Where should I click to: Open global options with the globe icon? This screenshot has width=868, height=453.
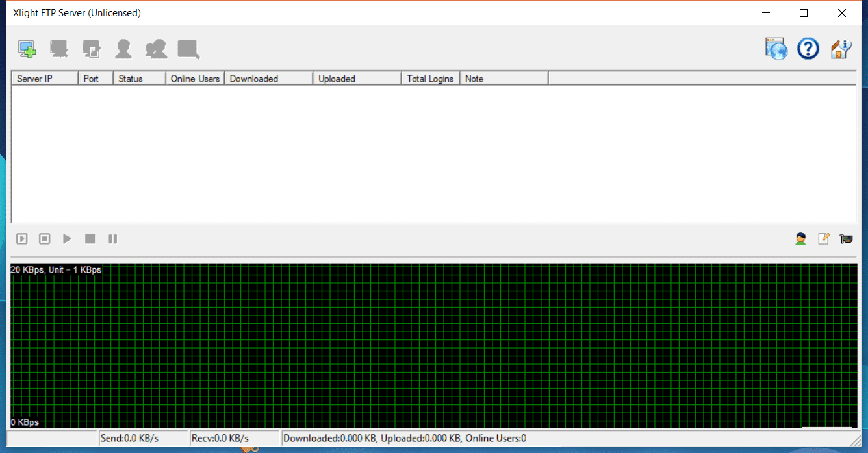[x=776, y=48]
